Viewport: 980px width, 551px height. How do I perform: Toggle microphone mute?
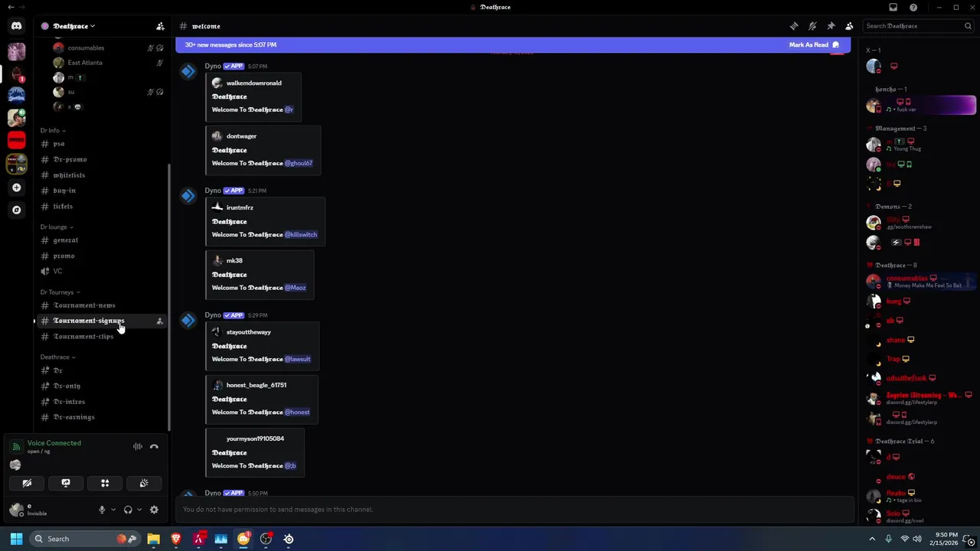pyautogui.click(x=102, y=510)
